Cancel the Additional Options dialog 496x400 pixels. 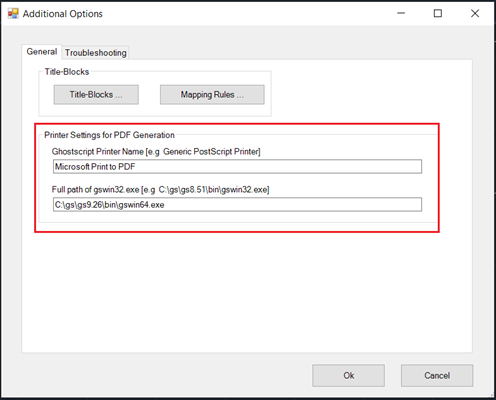(x=437, y=376)
